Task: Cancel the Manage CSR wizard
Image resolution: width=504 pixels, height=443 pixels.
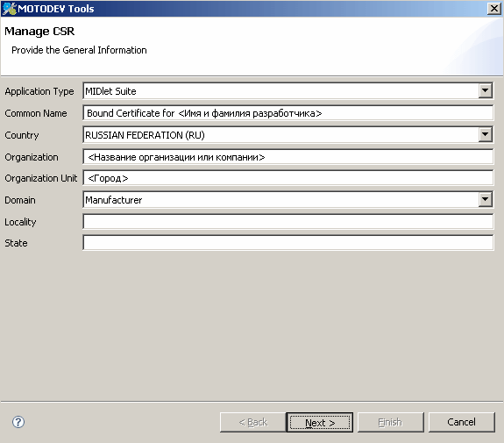Action: [x=461, y=422]
